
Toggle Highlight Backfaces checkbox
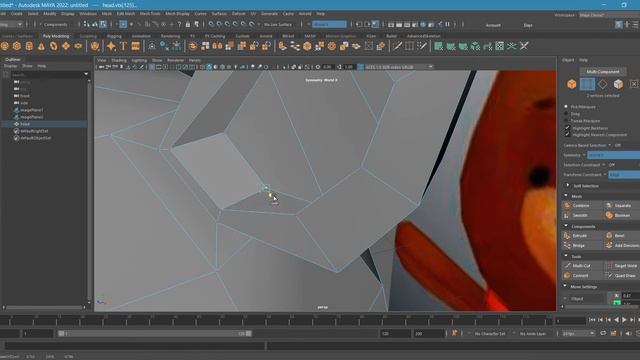(567, 128)
